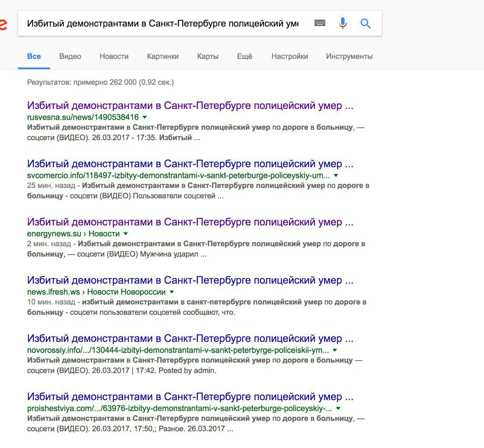Viewport: 484px width, 448px height.
Task: Click snippet text 'Posted by admin'
Action: coord(187,370)
